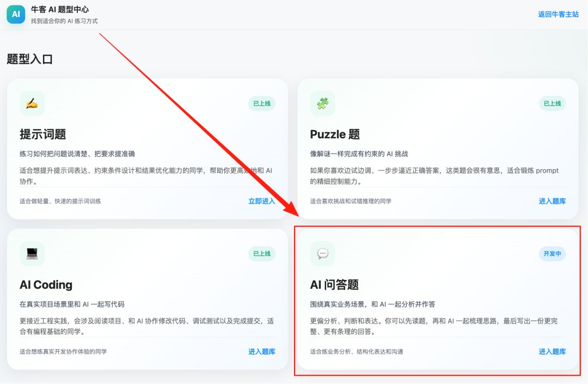The image size is (588, 384).
Task: Click 已上线 badge on AI Coding card
Action: pos(262,254)
